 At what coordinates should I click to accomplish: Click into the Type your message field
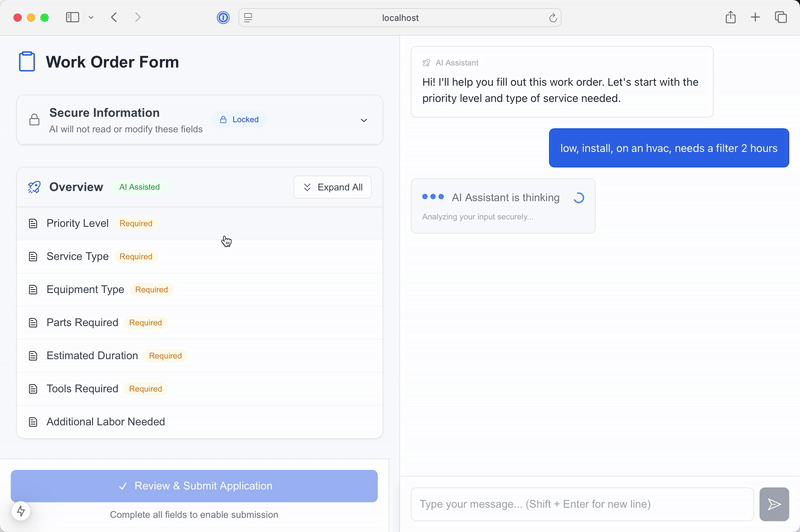[x=581, y=505]
